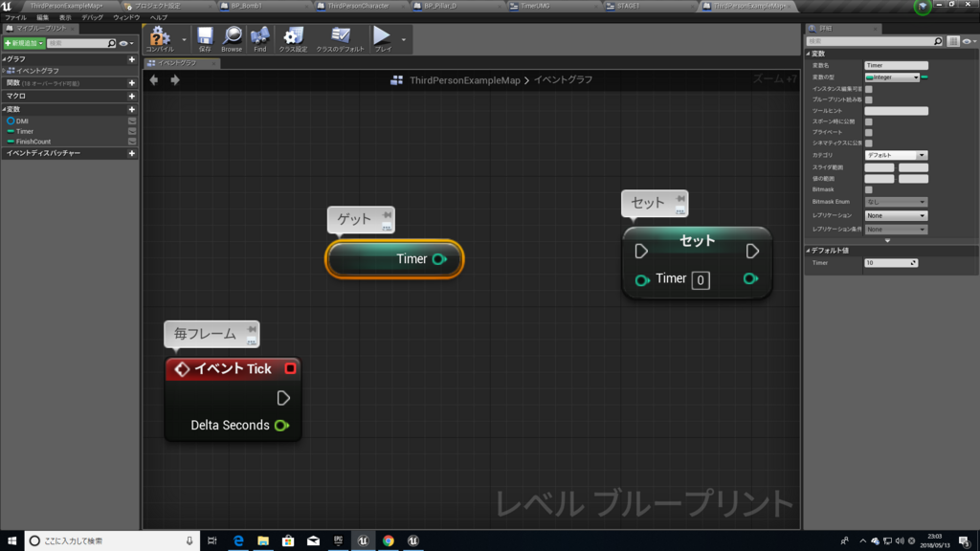This screenshot has width=980, height=551.
Task: Save the blueprint with the floppy icon
Action: [x=205, y=36]
